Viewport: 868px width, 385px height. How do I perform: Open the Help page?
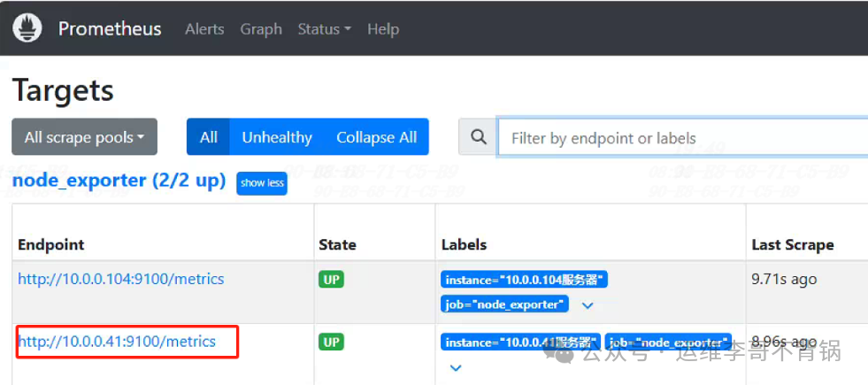coord(383,29)
